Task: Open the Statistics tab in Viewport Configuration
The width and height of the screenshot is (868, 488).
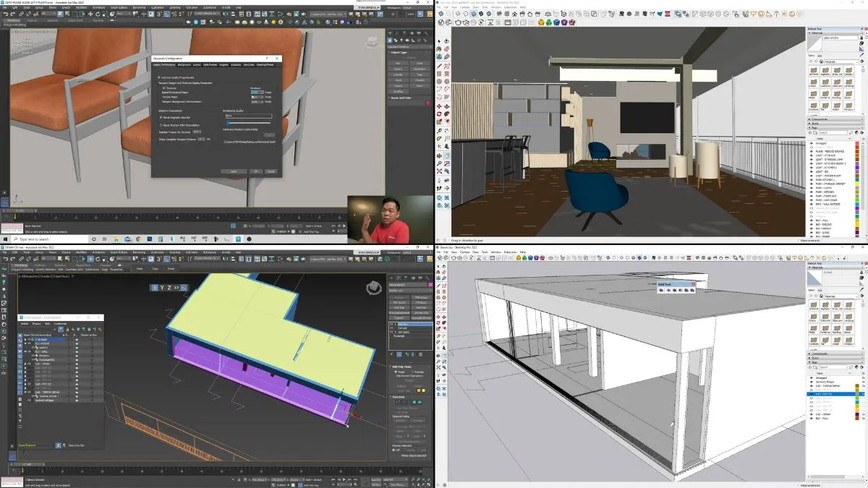Action: (x=235, y=64)
